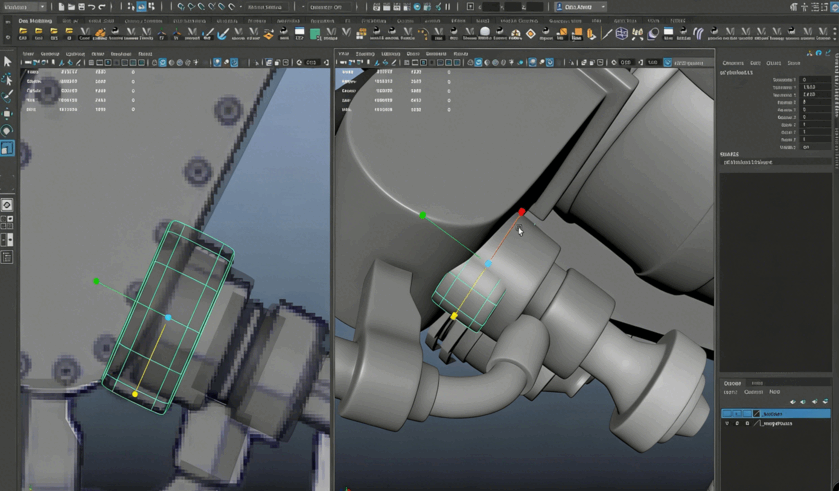Toggle visibility box of the selected layer
839x491 pixels.
(727, 413)
